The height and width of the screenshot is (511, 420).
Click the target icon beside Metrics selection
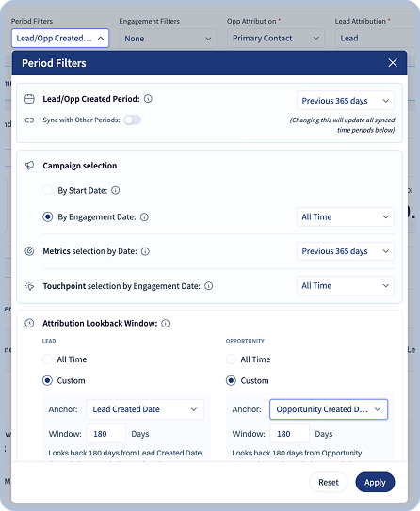pyautogui.click(x=29, y=251)
